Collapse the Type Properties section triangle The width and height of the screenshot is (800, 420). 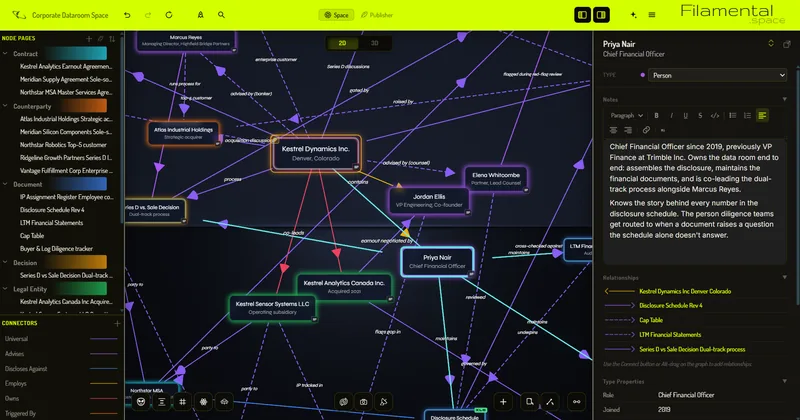click(785, 381)
